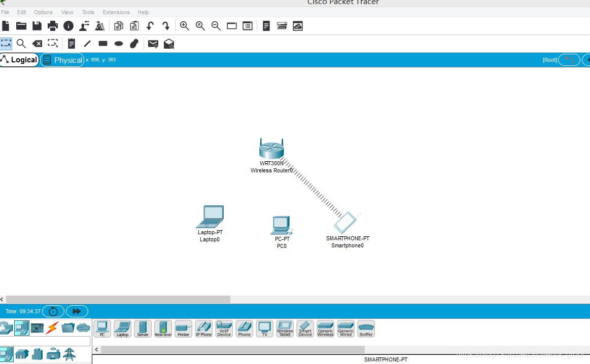This screenshot has height=364, width=590.
Task: Add a simple PDU envelope
Action: (153, 44)
